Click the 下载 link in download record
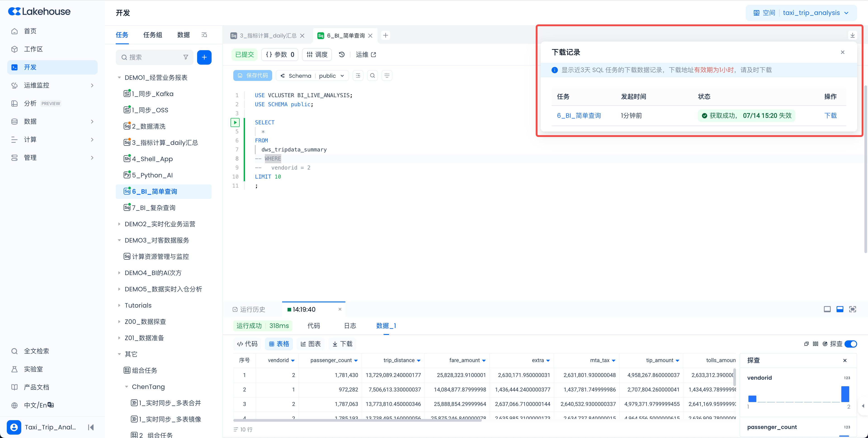Image resolution: width=868 pixels, height=438 pixels. point(830,115)
